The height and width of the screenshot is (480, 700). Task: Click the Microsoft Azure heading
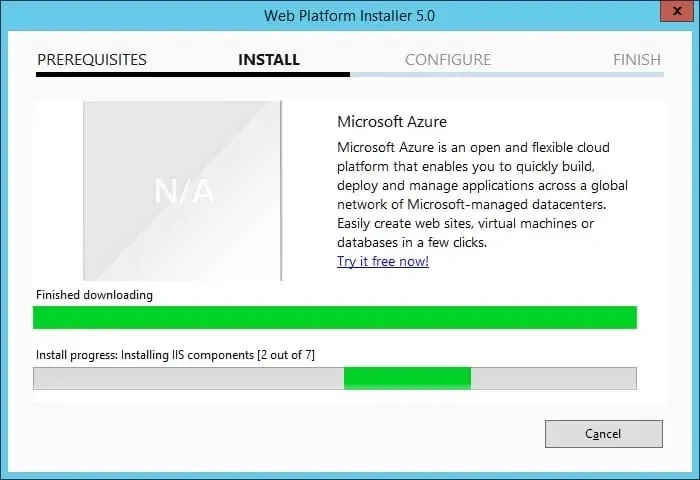tap(392, 121)
